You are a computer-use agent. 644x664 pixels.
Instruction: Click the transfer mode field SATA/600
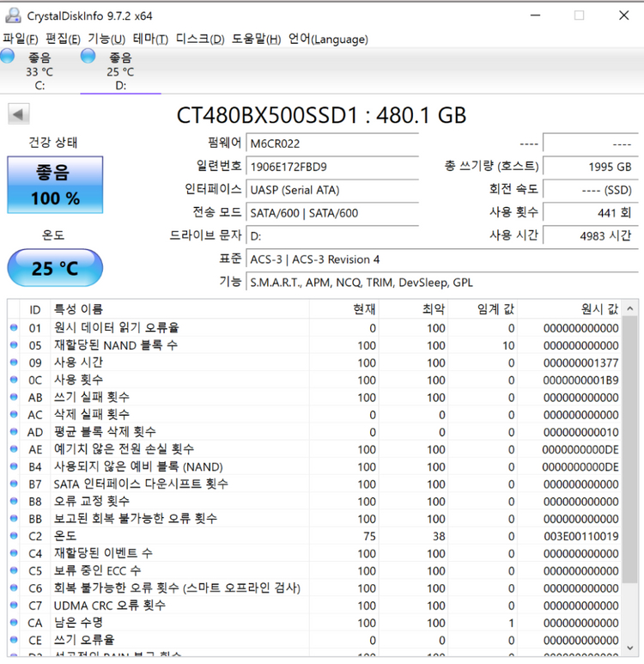coord(332,213)
